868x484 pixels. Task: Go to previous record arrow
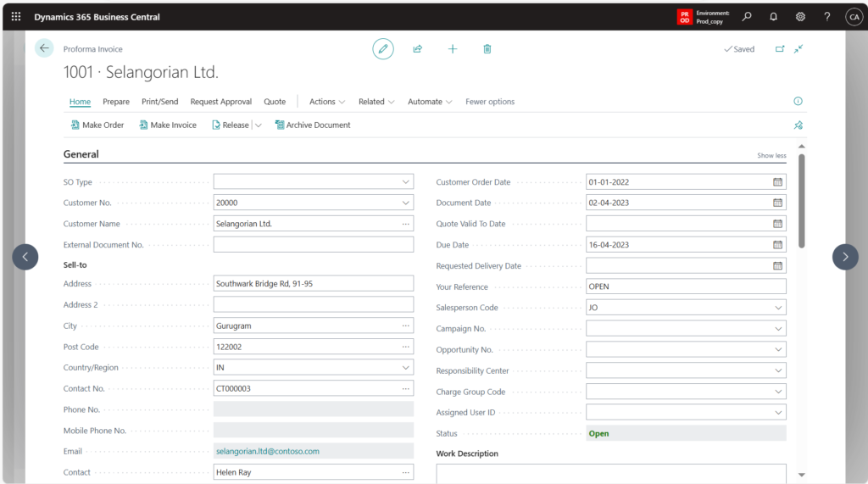click(25, 257)
